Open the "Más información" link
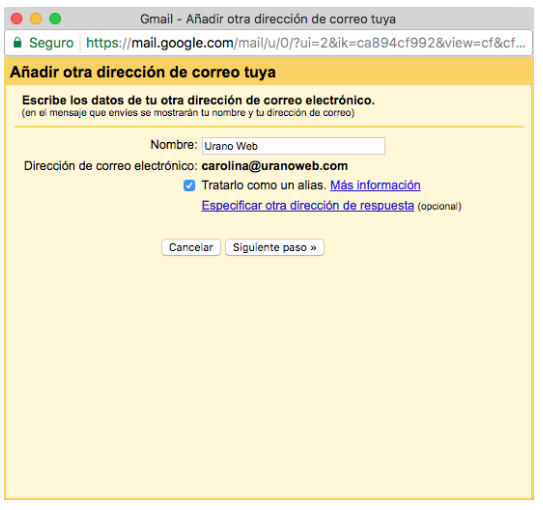The width and height of the screenshot is (543, 510). 375,185
